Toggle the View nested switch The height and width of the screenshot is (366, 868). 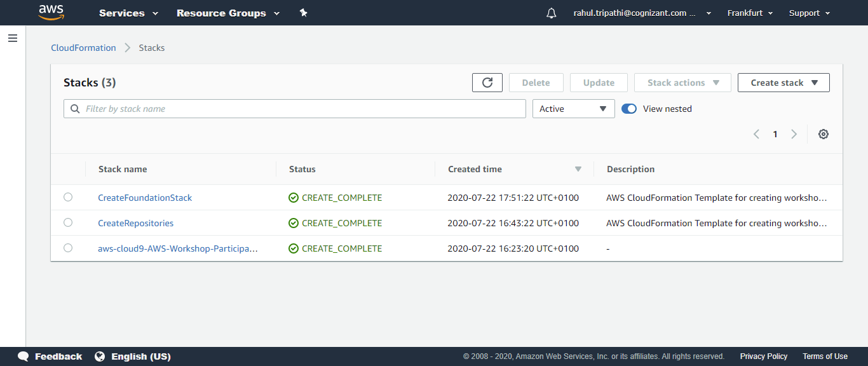629,109
